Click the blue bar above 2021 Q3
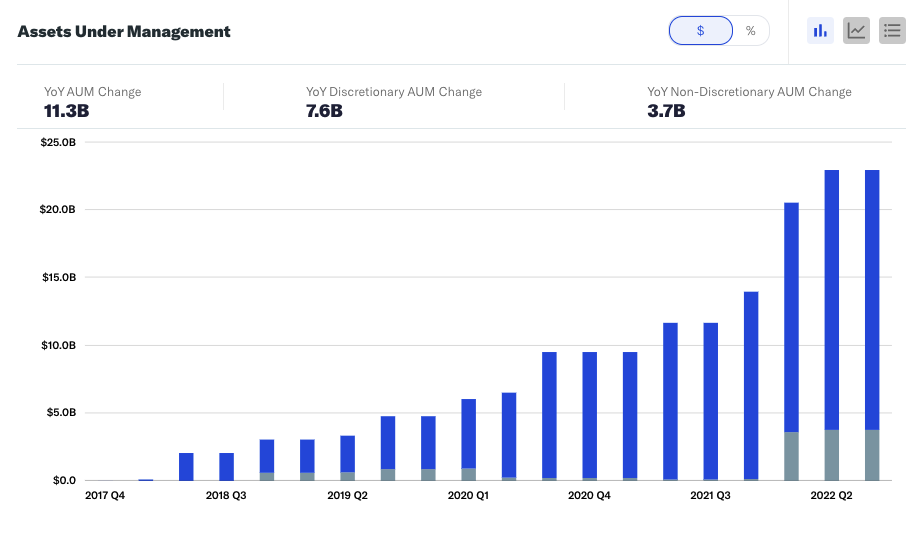924x534 pixels. [710, 400]
